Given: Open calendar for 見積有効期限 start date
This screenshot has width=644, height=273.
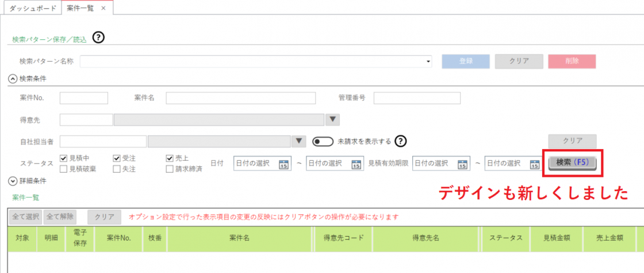Looking at the screenshot, I should [462, 164].
